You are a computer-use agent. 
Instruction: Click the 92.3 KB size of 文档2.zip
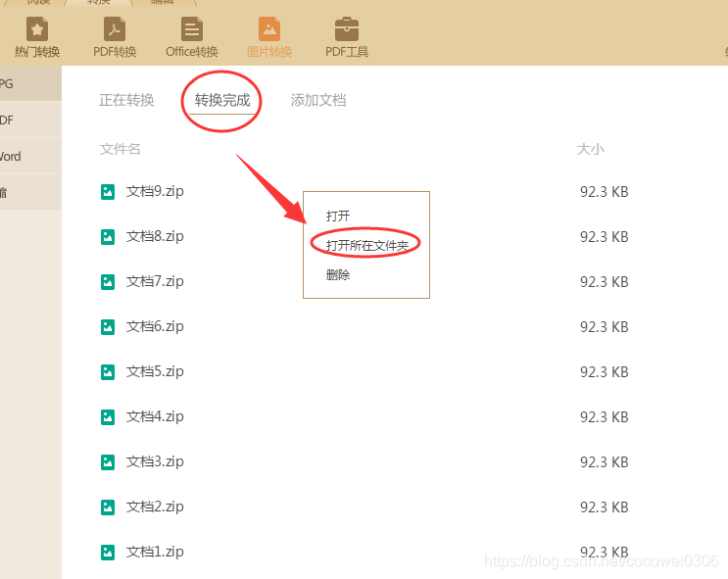604,507
